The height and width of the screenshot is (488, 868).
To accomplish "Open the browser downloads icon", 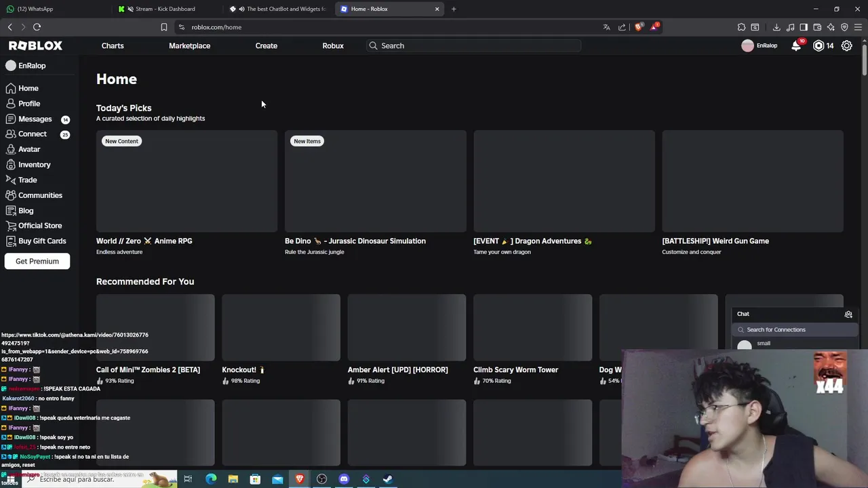I will coord(776,27).
